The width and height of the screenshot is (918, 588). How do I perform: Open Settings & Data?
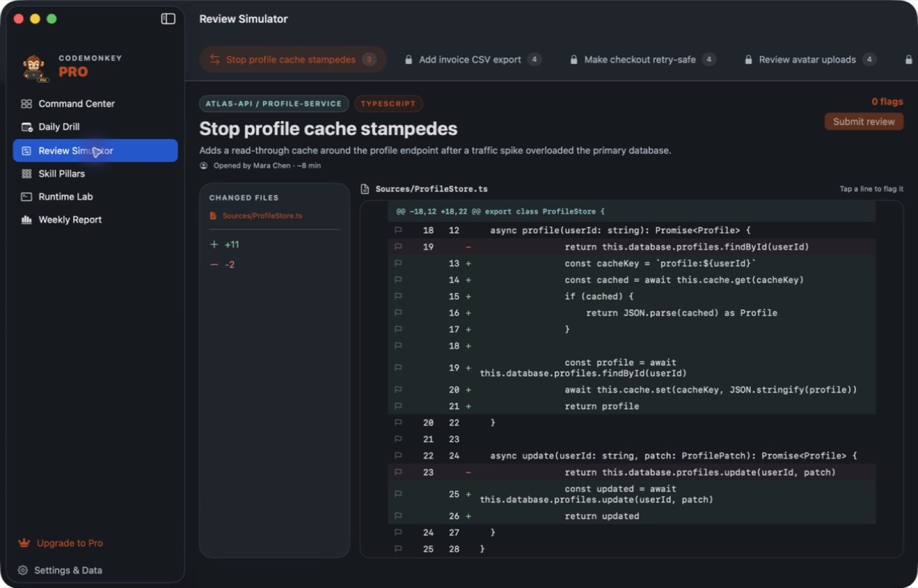click(x=68, y=570)
